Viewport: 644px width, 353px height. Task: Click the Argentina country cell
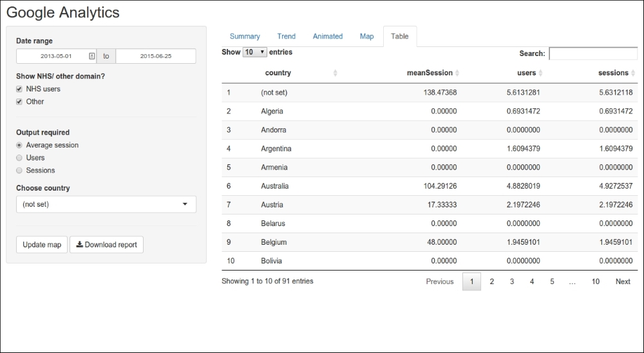click(276, 149)
